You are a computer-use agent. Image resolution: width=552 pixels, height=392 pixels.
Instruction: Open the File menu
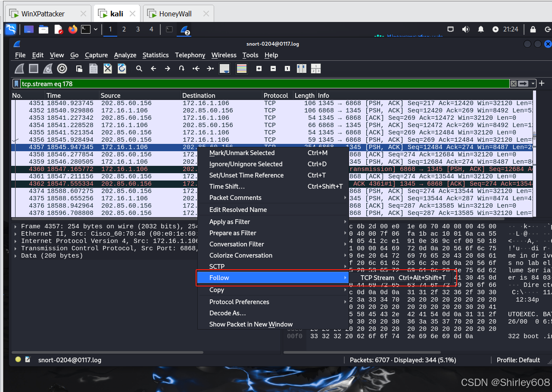(x=20, y=55)
